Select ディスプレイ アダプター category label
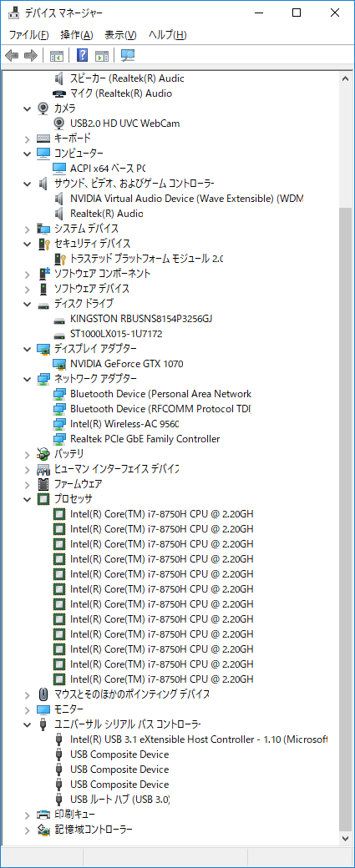Image resolution: width=355 pixels, height=868 pixels. click(x=95, y=349)
